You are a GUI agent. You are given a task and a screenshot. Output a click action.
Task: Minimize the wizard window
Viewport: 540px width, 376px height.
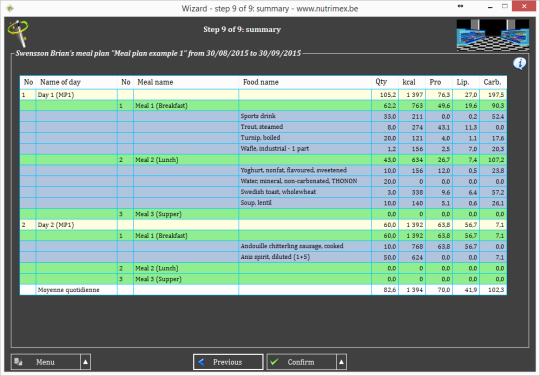point(490,7)
